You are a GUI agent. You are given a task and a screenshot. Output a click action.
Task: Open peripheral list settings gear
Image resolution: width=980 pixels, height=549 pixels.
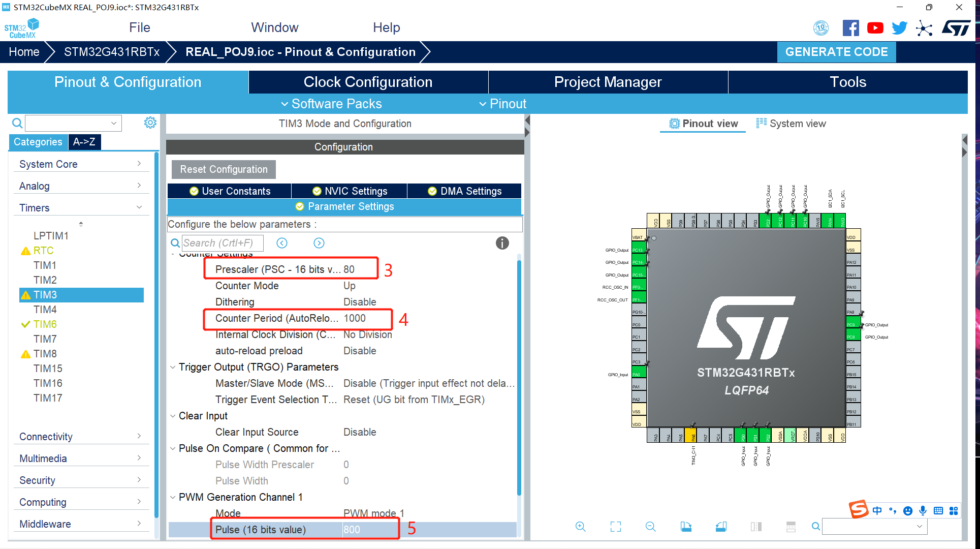point(150,123)
